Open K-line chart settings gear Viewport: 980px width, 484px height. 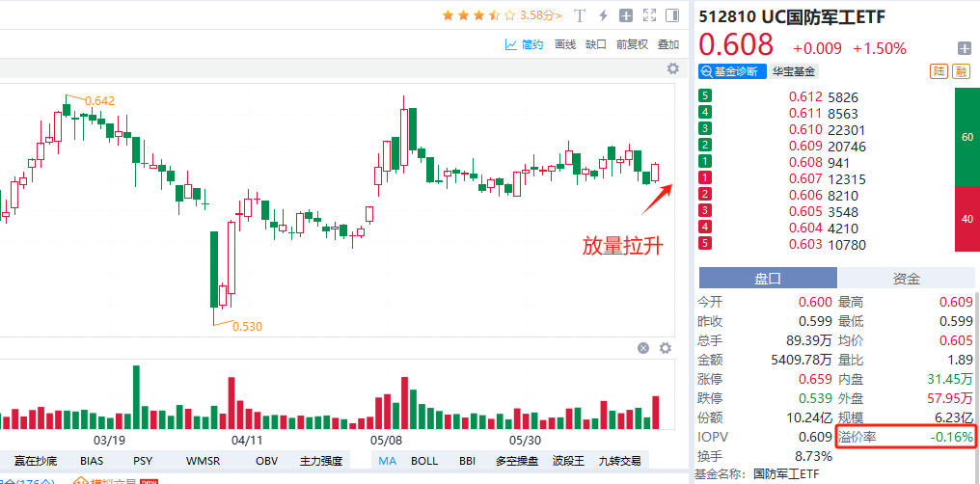[x=672, y=68]
